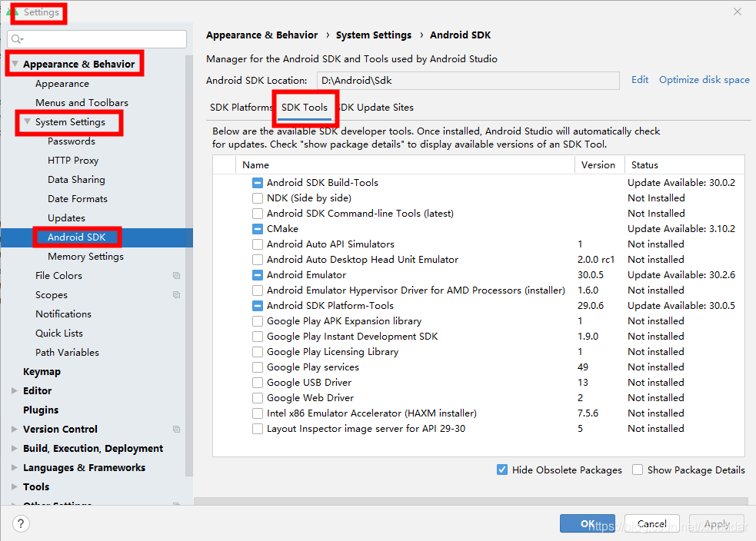
Task: Switch to SDK Platforms tab
Action: click(241, 108)
